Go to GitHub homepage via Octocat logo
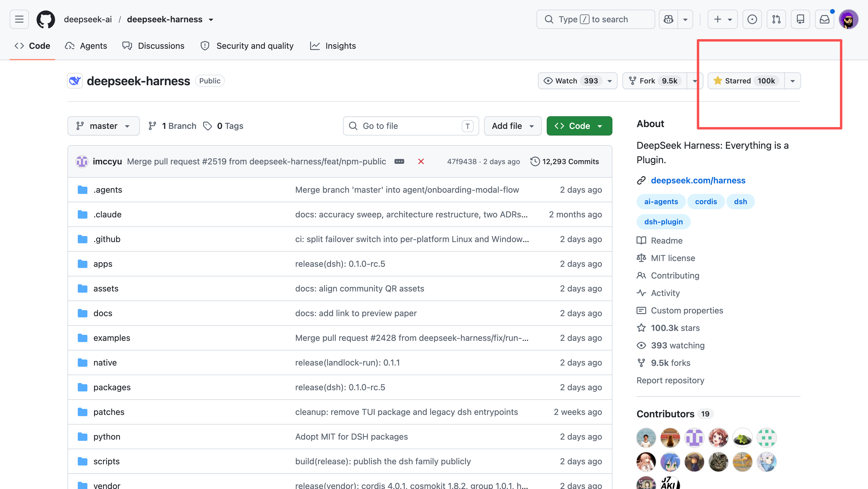This screenshot has height=489, width=868. tap(46, 19)
